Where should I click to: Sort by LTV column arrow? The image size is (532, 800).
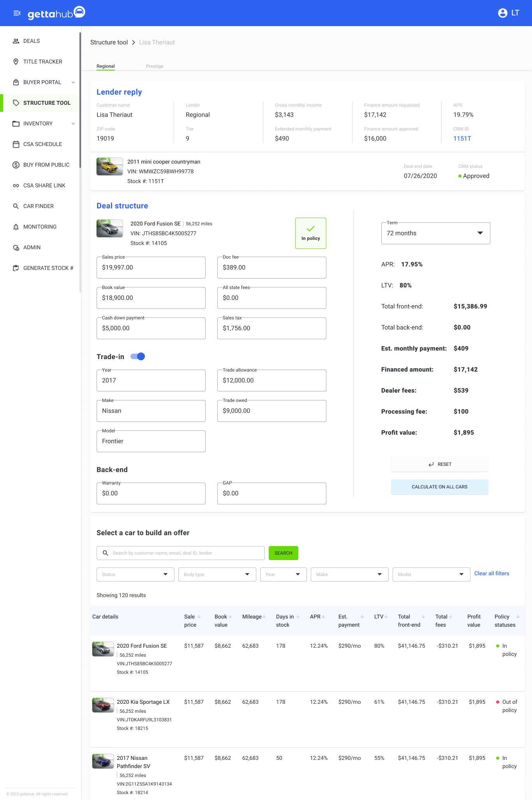tap(386, 617)
